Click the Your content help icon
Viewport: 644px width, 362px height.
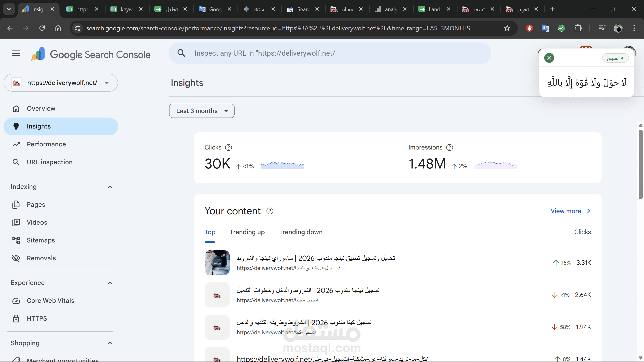pos(270,211)
